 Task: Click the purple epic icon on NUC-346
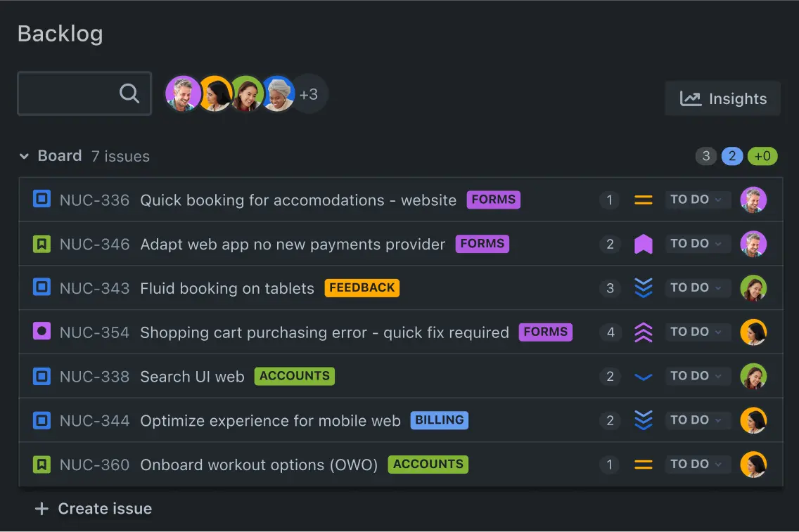[x=644, y=245]
